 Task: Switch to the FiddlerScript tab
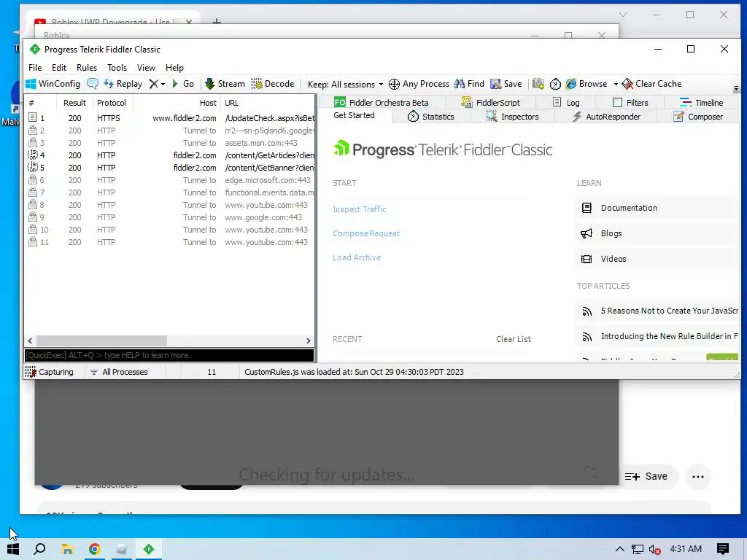491,102
